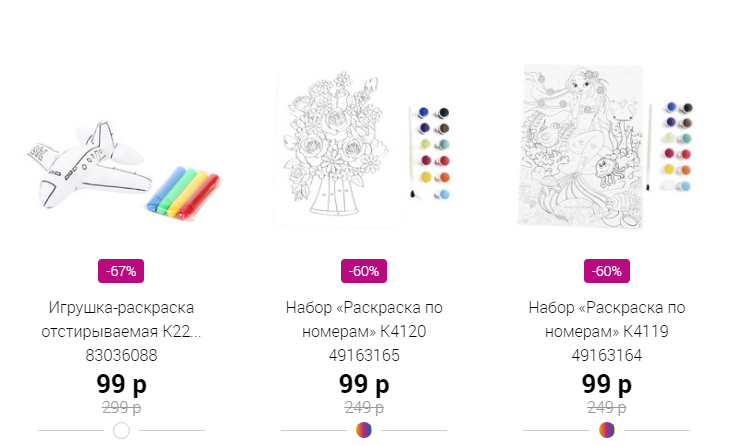Click the crossed-out 249 р price under K4120
The image size is (743, 446).
pyautogui.click(x=364, y=407)
